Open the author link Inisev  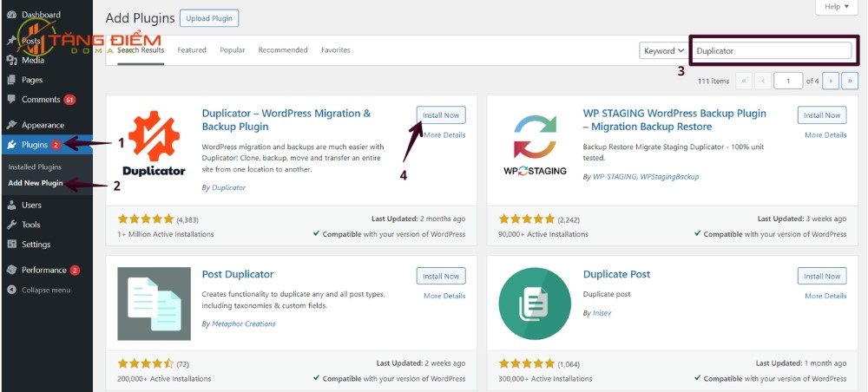pyautogui.click(x=602, y=313)
